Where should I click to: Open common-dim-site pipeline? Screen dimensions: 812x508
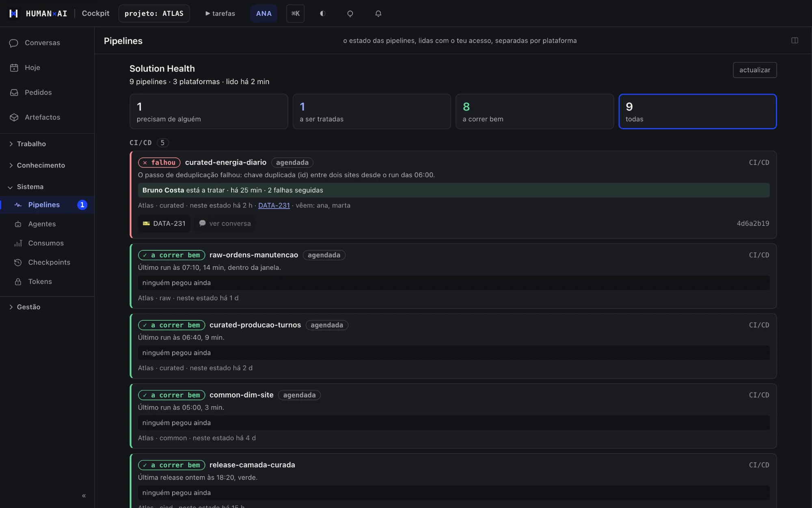(x=242, y=395)
